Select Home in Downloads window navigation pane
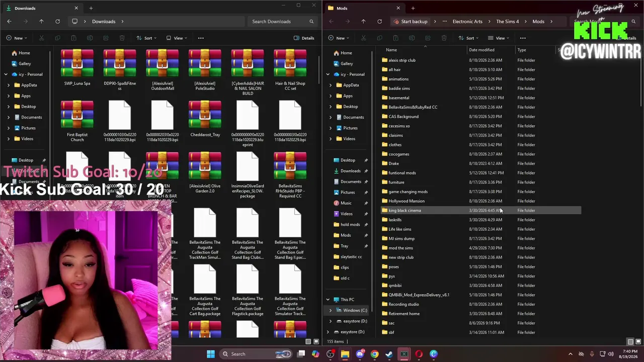Image resolution: width=644 pixels, height=362 pixels. pyautogui.click(x=21, y=53)
